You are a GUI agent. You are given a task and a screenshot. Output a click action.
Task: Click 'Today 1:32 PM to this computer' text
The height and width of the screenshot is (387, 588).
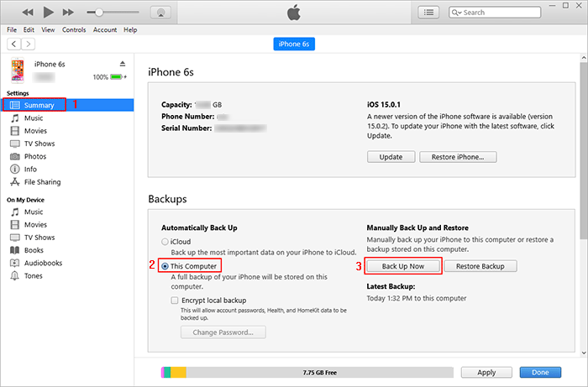(x=417, y=298)
